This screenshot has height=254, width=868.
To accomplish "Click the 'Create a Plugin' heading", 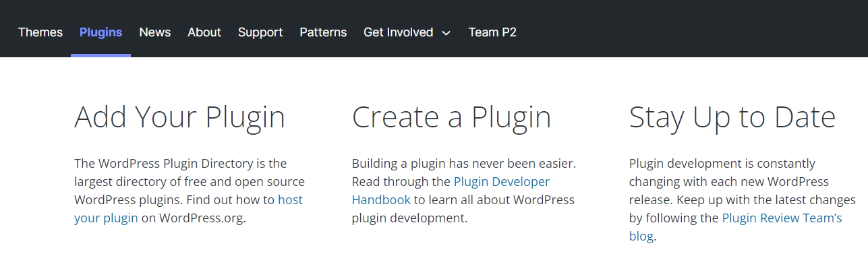I will pos(452,117).
